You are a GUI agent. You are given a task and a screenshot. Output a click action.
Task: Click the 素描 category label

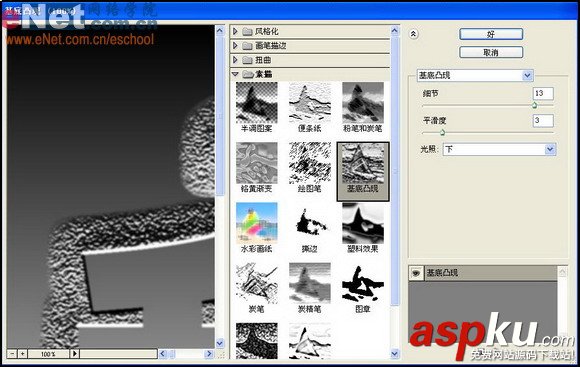click(264, 74)
